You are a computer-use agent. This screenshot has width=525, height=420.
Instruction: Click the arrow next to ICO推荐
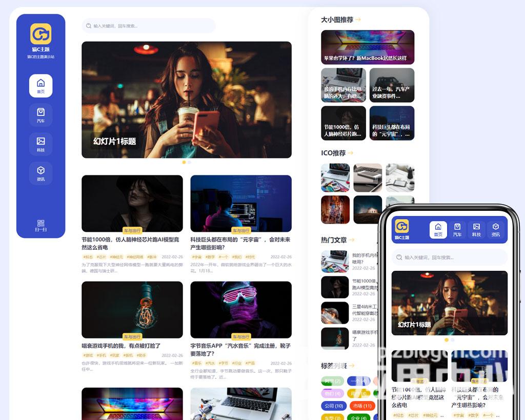[351, 153]
